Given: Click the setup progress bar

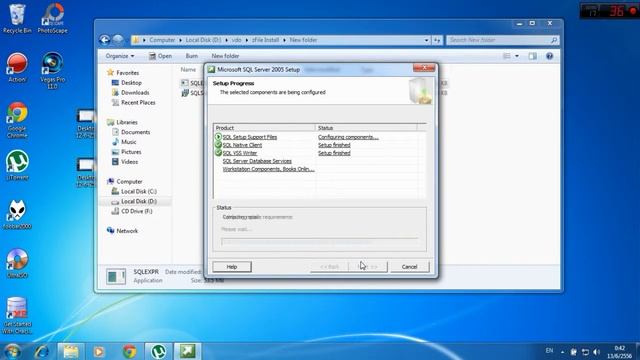Looking at the screenshot, I should 320,242.
